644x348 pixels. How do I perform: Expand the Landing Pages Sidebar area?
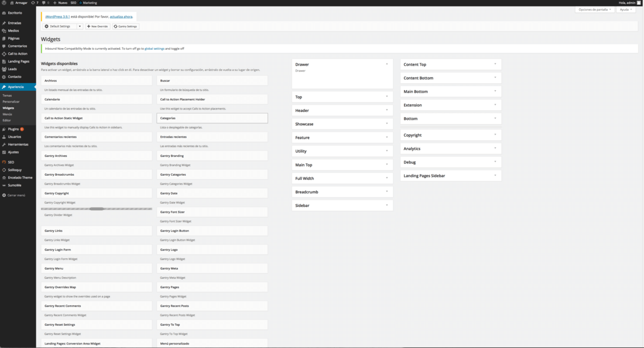click(x=495, y=175)
